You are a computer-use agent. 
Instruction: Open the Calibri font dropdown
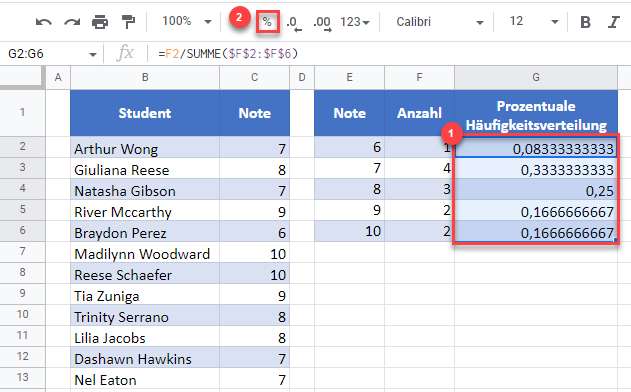(x=439, y=22)
